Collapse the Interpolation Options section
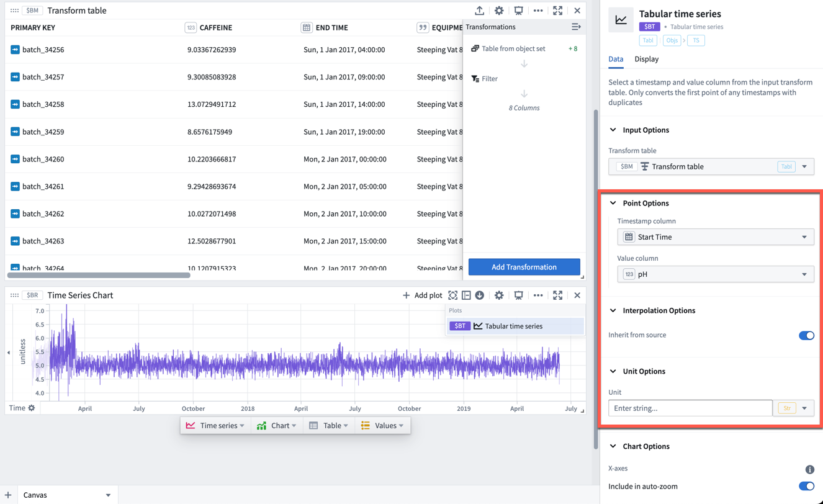Image resolution: width=823 pixels, height=504 pixels. point(613,310)
